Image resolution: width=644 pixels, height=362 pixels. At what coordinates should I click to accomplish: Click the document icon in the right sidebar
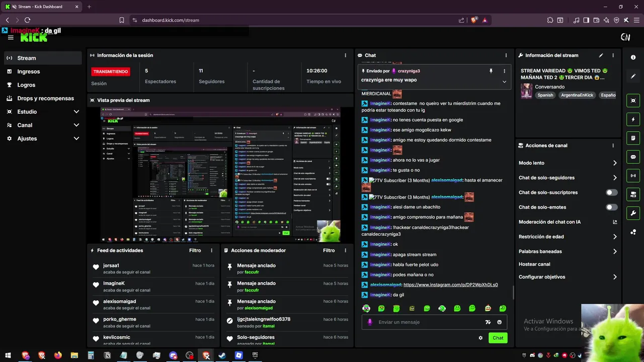tap(633, 138)
